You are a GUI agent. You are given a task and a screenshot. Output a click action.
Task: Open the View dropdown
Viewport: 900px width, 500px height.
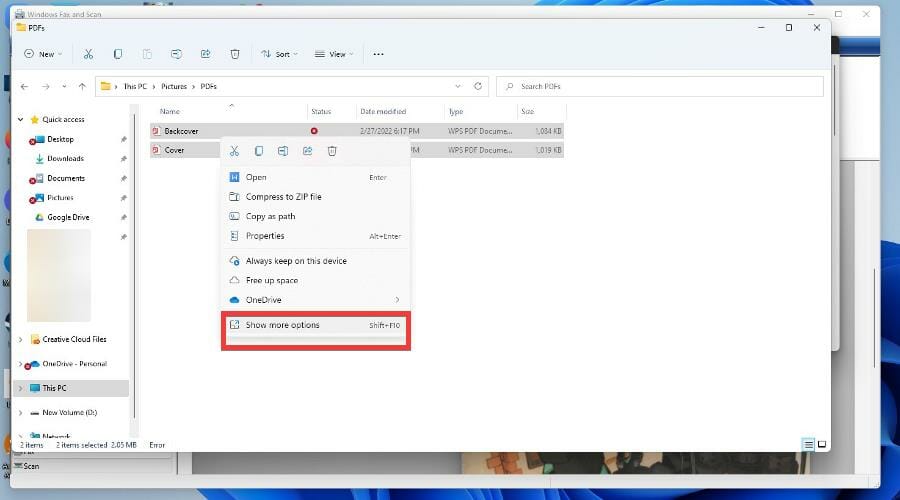pyautogui.click(x=334, y=54)
